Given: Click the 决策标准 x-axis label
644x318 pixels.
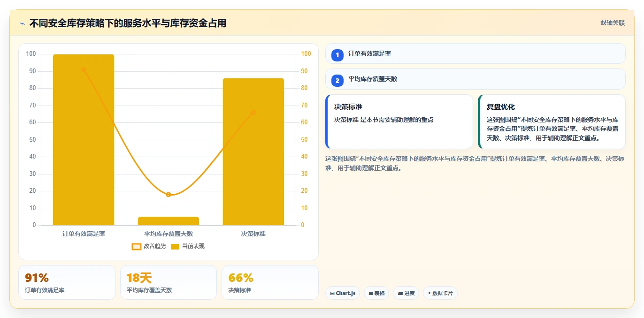Looking at the screenshot, I should click(x=253, y=234).
